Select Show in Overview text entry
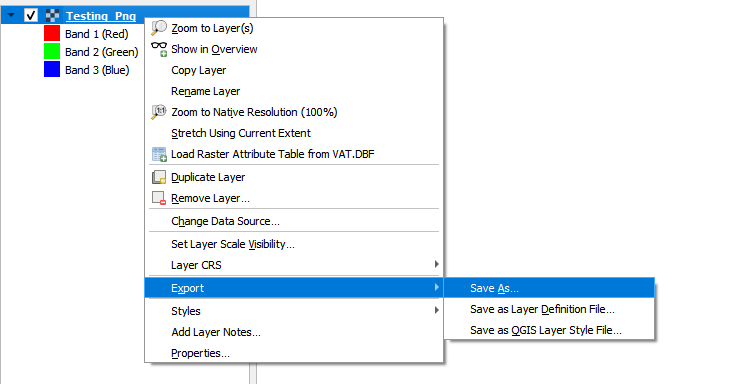 pos(214,49)
